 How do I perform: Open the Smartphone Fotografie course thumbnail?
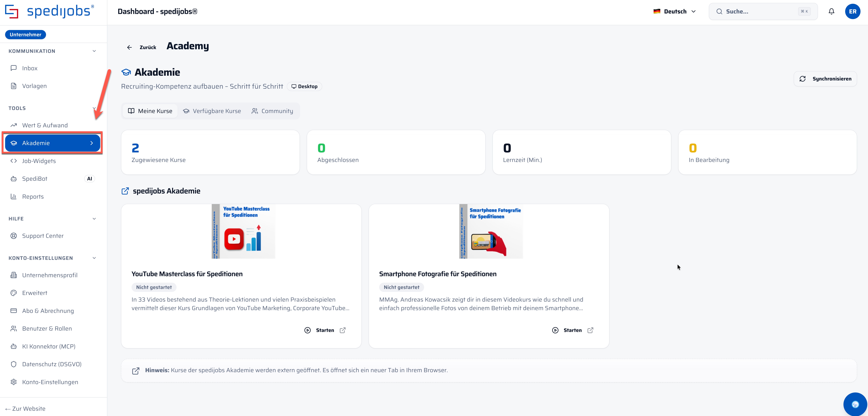pyautogui.click(x=491, y=232)
